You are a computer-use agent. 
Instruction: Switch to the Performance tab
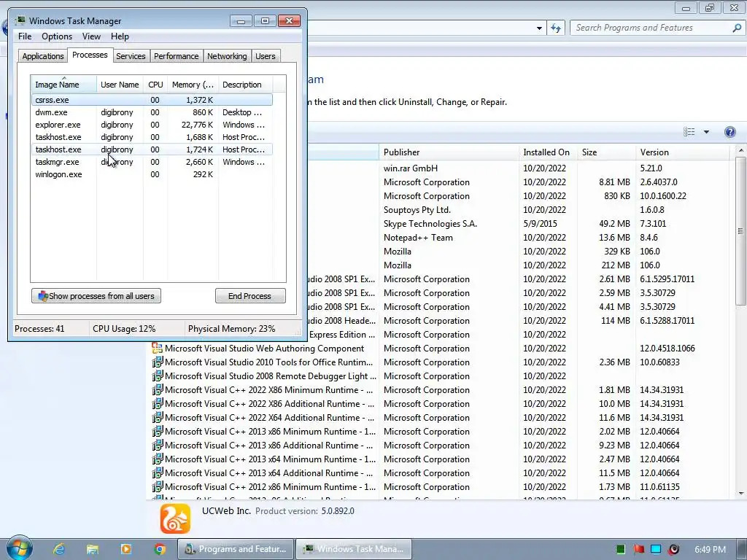coord(176,56)
